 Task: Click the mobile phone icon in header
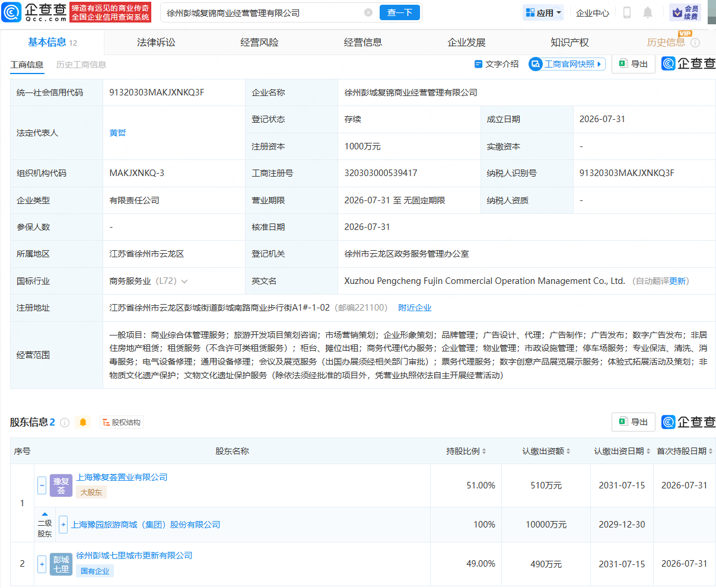click(627, 12)
